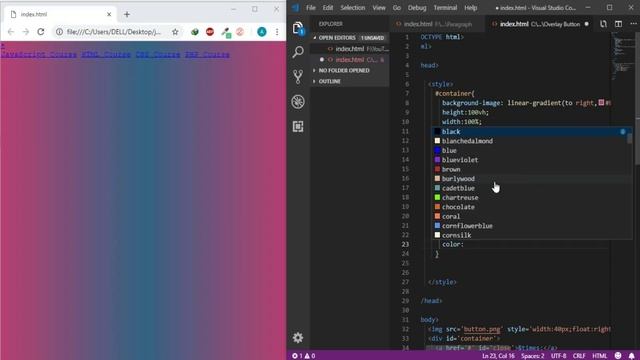
Task: Open the Selection menu
Action: click(x=353, y=7)
